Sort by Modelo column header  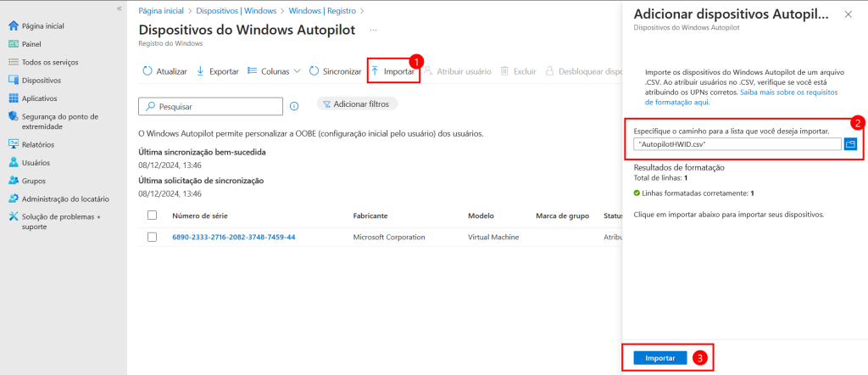pyautogui.click(x=481, y=216)
